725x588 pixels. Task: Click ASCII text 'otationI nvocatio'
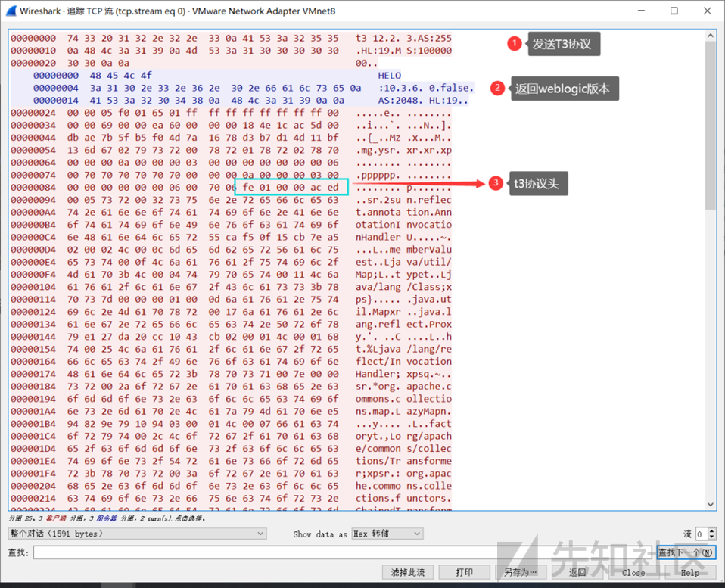[x=403, y=225]
